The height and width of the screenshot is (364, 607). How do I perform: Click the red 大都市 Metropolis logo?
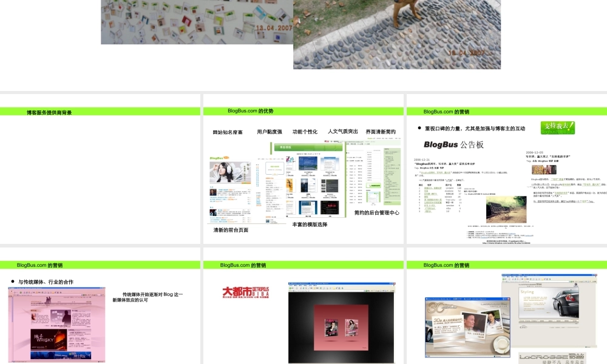point(245,292)
